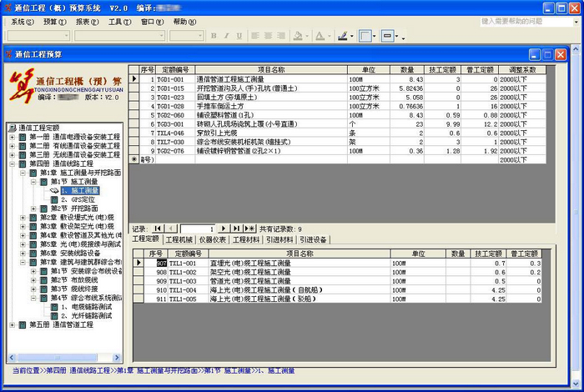Click the Italic formatting icon
The image size is (584, 392).
pyautogui.click(x=226, y=36)
